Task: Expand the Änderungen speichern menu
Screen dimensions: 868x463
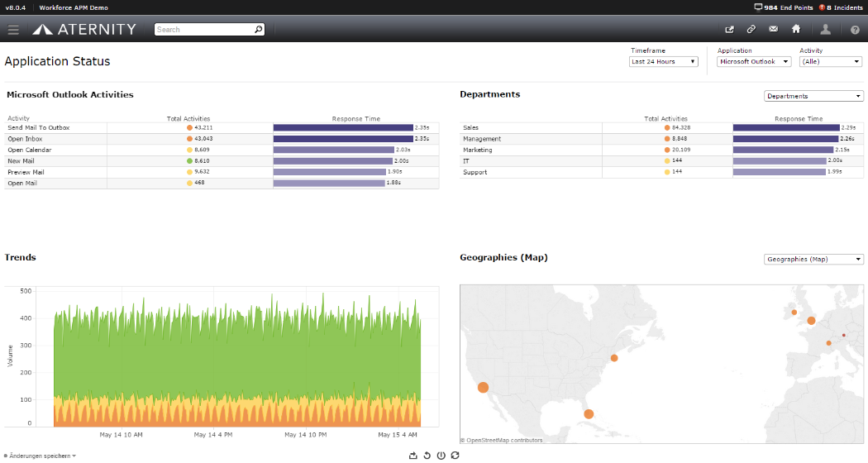Action: click(41, 456)
